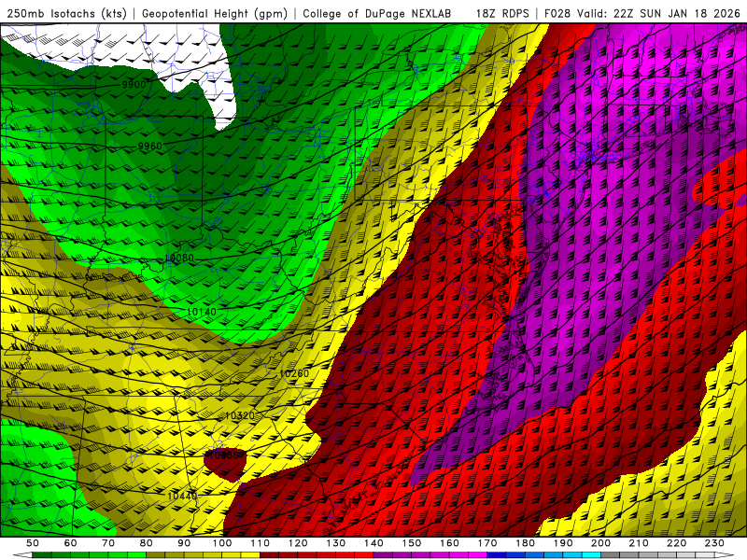
Task: Click the '250mb Isotachs (kts)' title text
Action: (66, 13)
